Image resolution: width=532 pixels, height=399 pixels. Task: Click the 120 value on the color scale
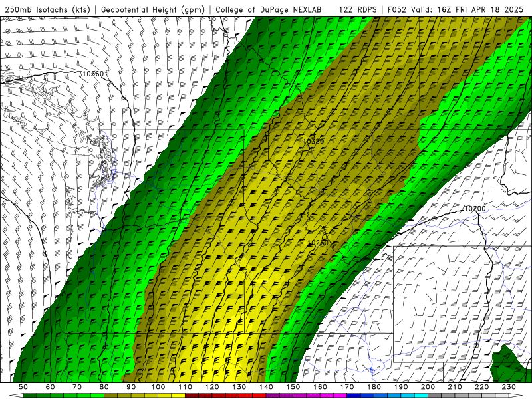click(212, 387)
